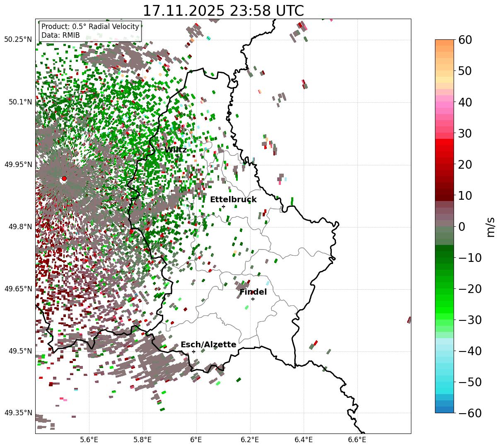Click the Findel cross marker
Image resolution: width=500 pixels, height=448 pixels.
click(x=253, y=299)
